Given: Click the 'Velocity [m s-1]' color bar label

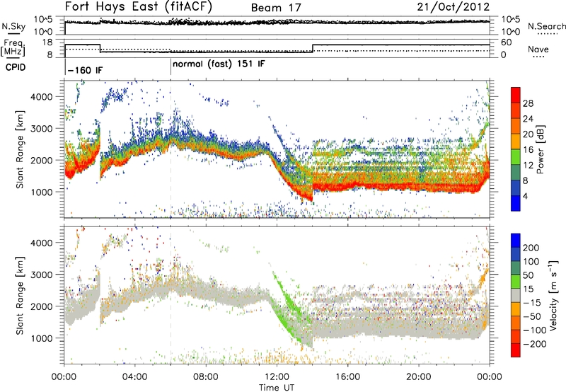Looking at the screenshot, I should pyautogui.click(x=553, y=296).
